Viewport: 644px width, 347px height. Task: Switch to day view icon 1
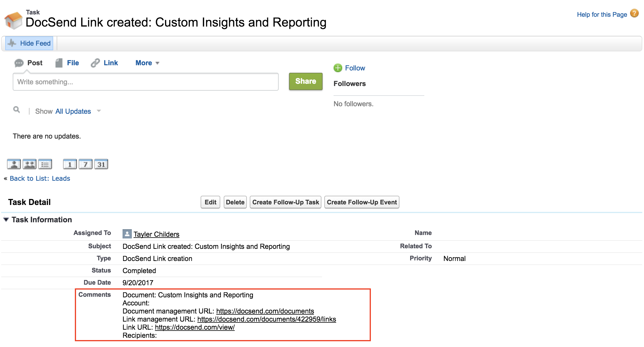click(70, 164)
